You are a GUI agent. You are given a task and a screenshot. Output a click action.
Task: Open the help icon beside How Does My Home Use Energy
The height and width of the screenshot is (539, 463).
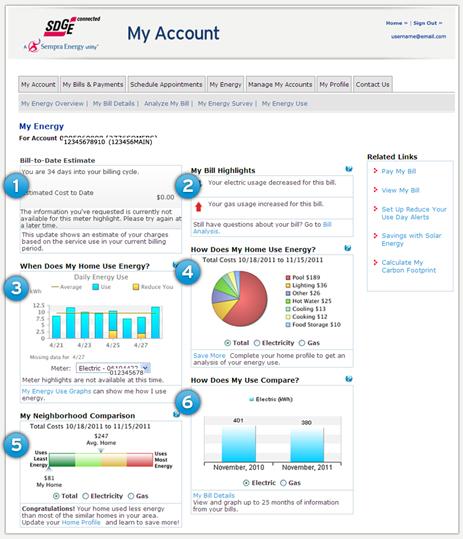pos(348,248)
